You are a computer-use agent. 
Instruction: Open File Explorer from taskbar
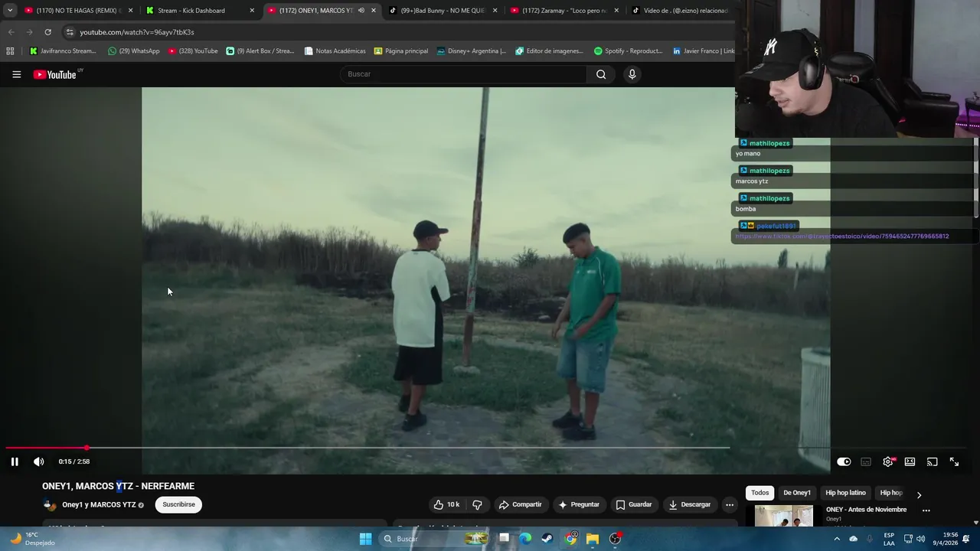593,539
